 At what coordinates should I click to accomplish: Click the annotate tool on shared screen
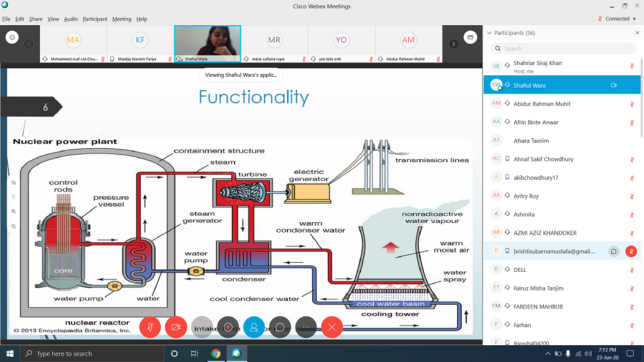pyautogui.click(x=14, y=183)
